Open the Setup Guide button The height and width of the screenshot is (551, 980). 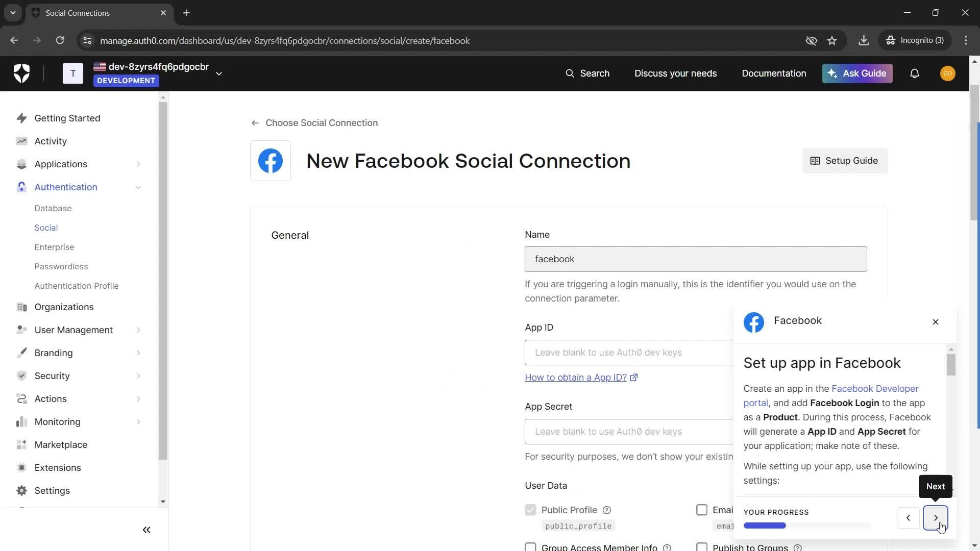click(845, 161)
